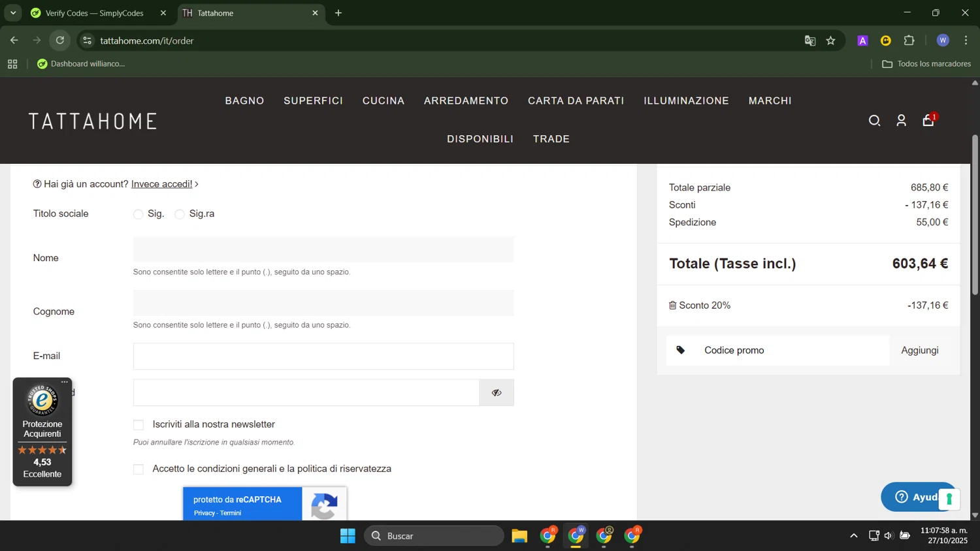This screenshot has height=551, width=980.
Task: Open the ARREDAMENTO menu
Action: tap(466, 101)
